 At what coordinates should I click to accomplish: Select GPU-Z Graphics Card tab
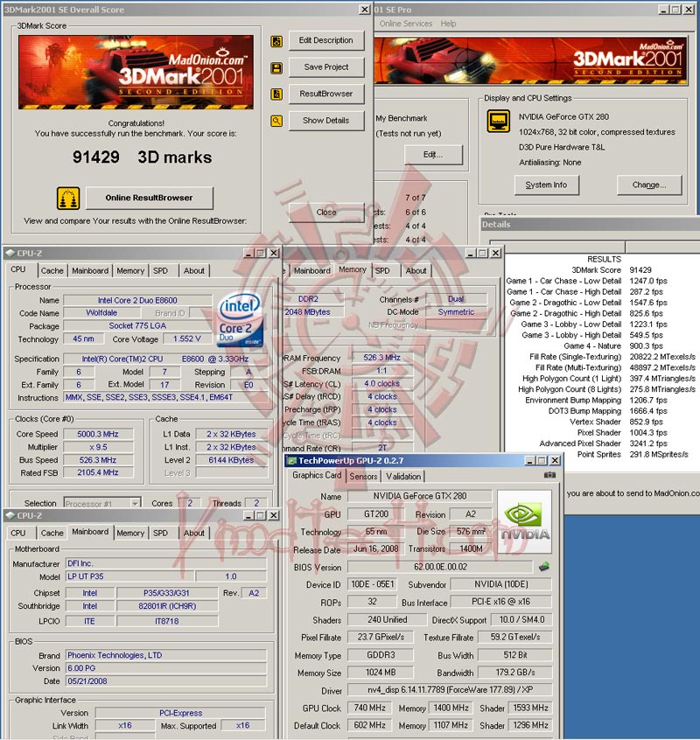pyautogui.click(x=317, y=475)
